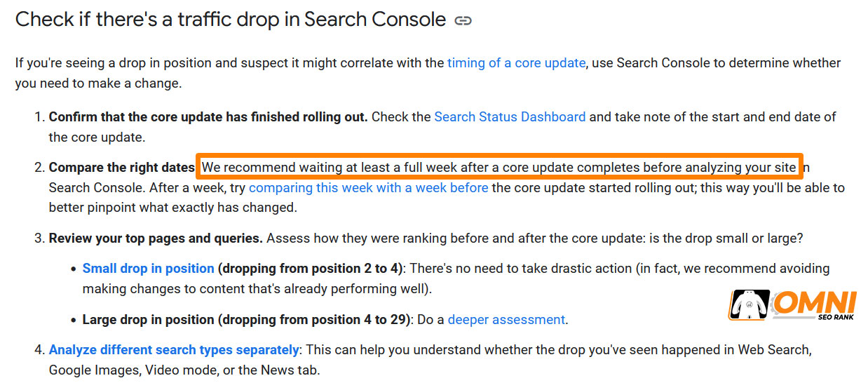
Task: Click the 'Check if there's a traffic drop' heading
Action: coord(231,20)
